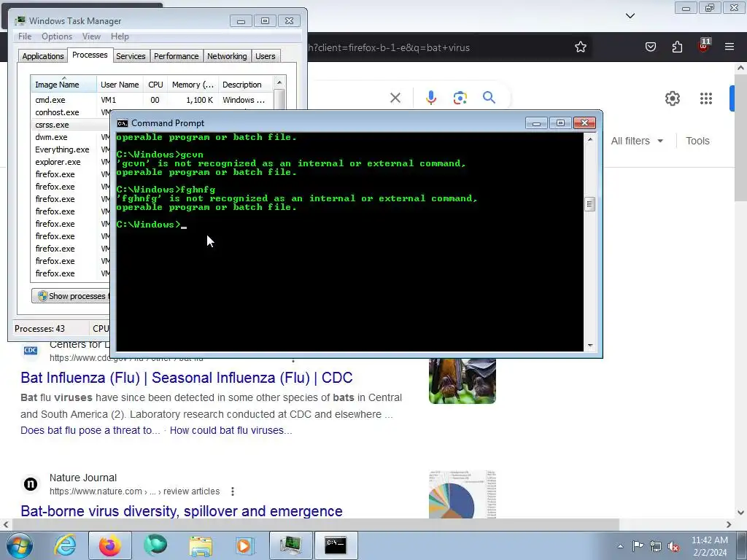
Task: Open the uBlock extension icon with badge 11
Action: pyautogui.click(x=704, y=46)
